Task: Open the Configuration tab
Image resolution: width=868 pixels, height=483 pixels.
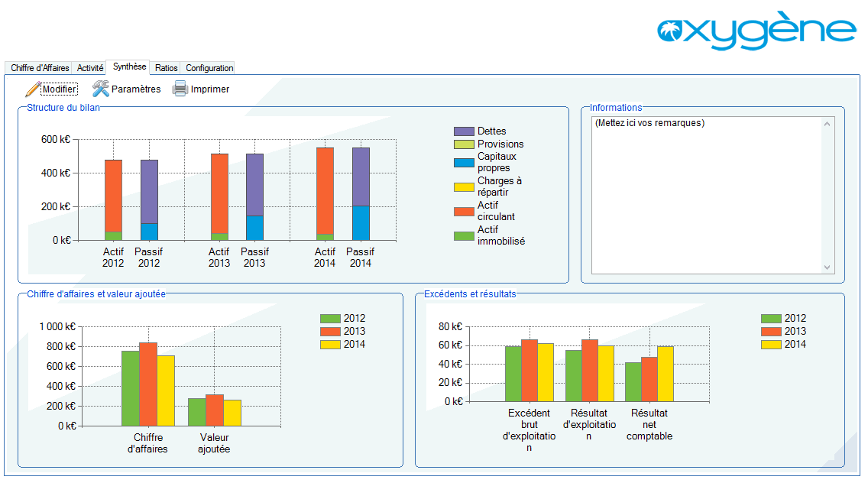Action: click(209, 68)
